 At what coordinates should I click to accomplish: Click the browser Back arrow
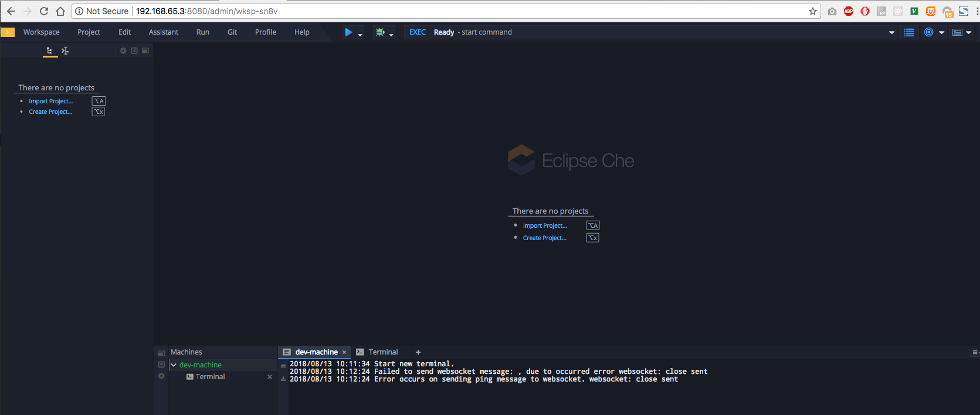coord(11,11)
